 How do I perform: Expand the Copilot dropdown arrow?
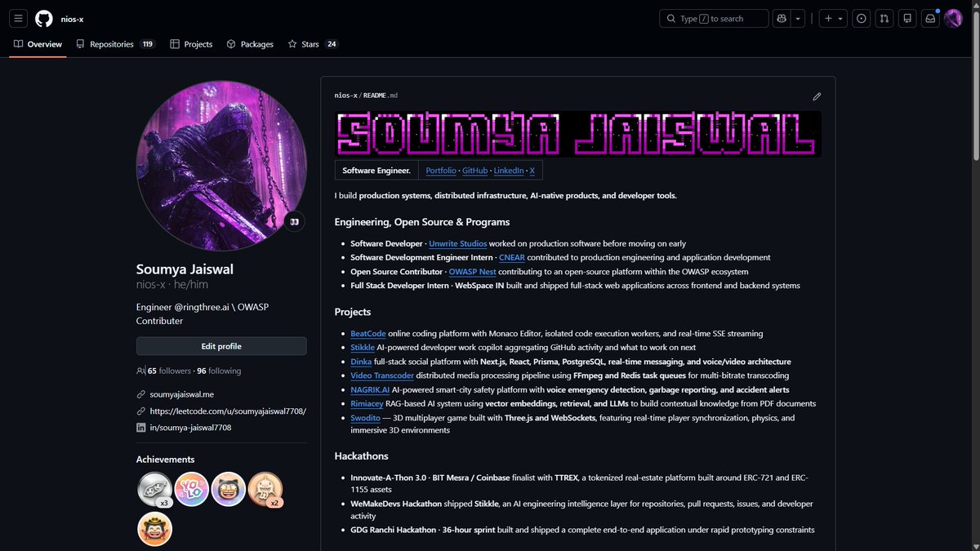pos(798,18)
